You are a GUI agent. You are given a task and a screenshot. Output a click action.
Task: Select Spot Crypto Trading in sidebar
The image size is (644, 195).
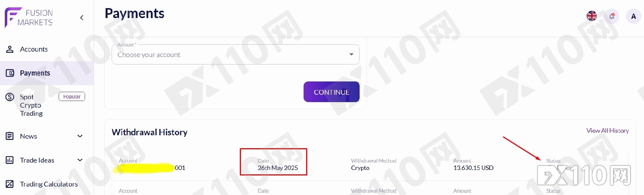pos(31,105)
